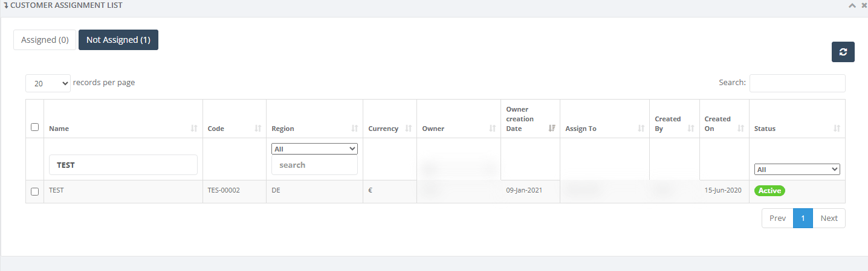Sort by Currency column arrows
The width and height of the screenshot is (868, 271).
[409, 129]
